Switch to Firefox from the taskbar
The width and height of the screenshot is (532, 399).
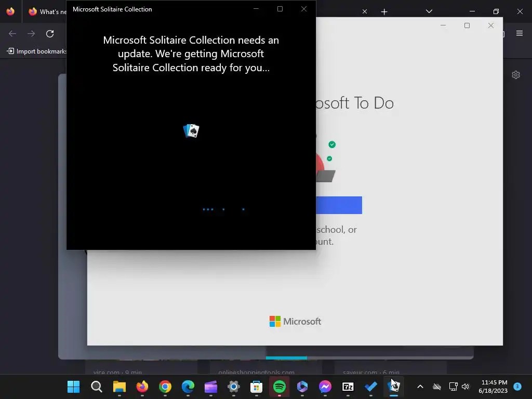coord(142,387)
